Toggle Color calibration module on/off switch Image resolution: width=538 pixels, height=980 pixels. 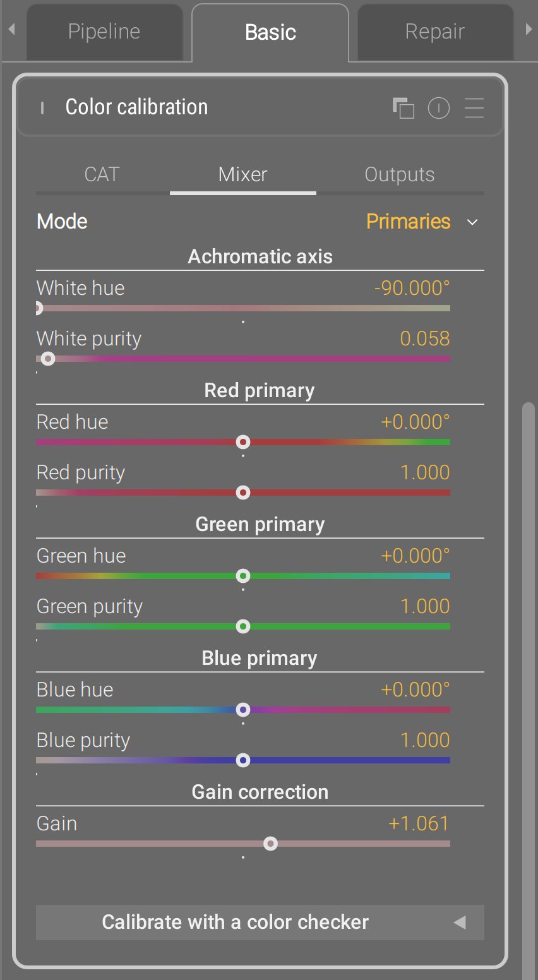42,109
